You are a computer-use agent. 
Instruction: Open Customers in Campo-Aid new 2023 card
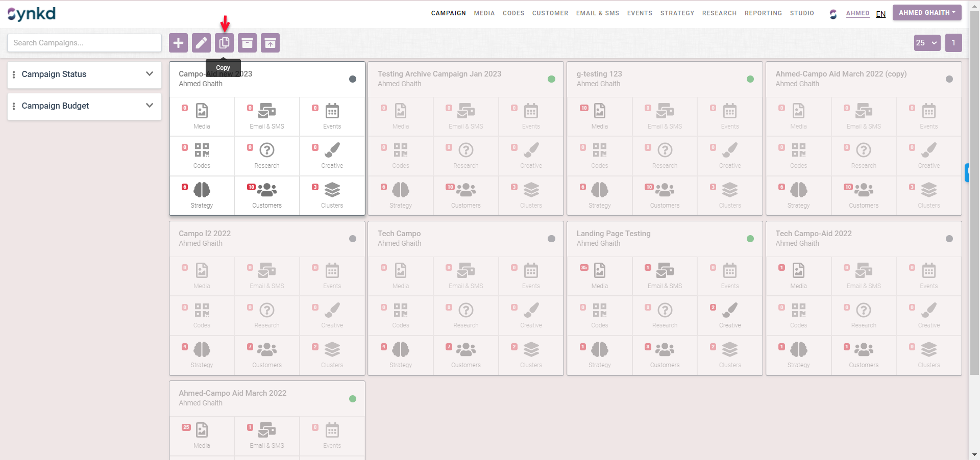pyautogui.click(x=266, y=195)
